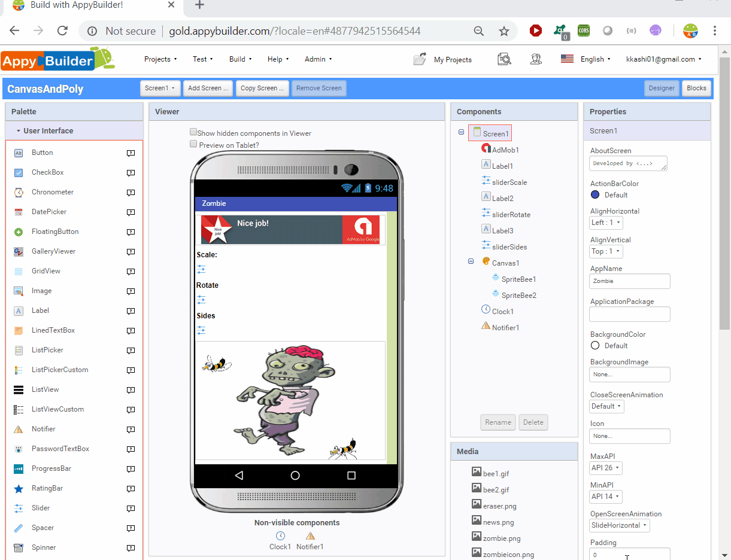Viewport: 731px width, 560px height.
Task: Open the Test menu
Action: (204, 59)
